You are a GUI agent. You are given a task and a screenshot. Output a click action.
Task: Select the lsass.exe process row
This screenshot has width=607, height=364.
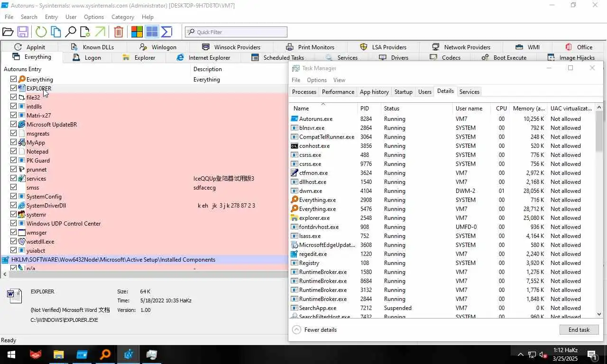pyautogui.click(x=441, y=236)
